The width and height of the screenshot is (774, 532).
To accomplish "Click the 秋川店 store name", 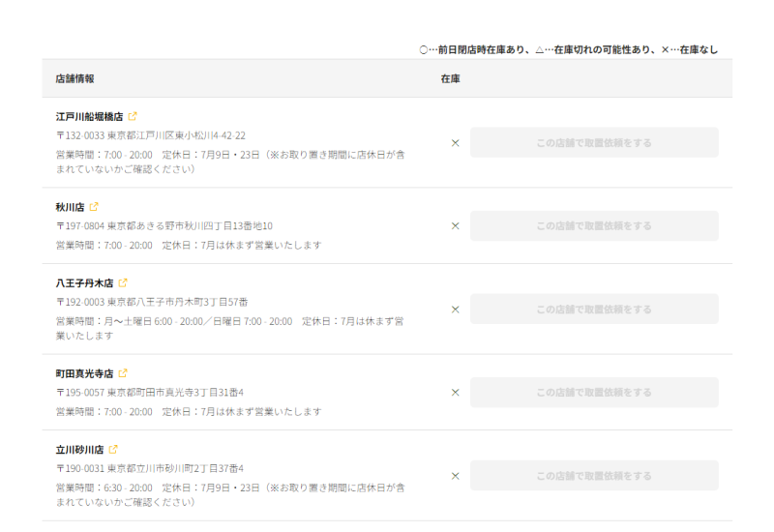I will 70,206.
